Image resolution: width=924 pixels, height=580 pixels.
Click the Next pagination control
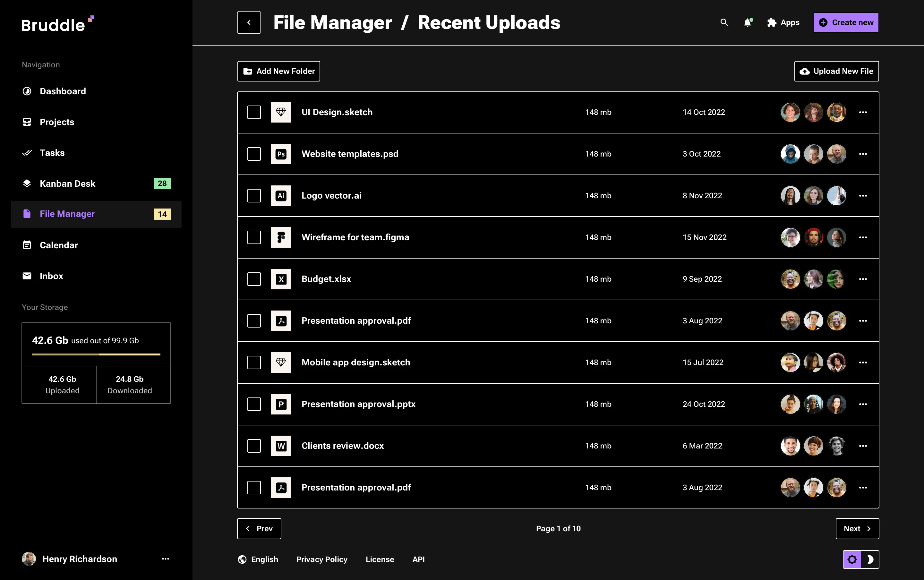pos(857,528)
